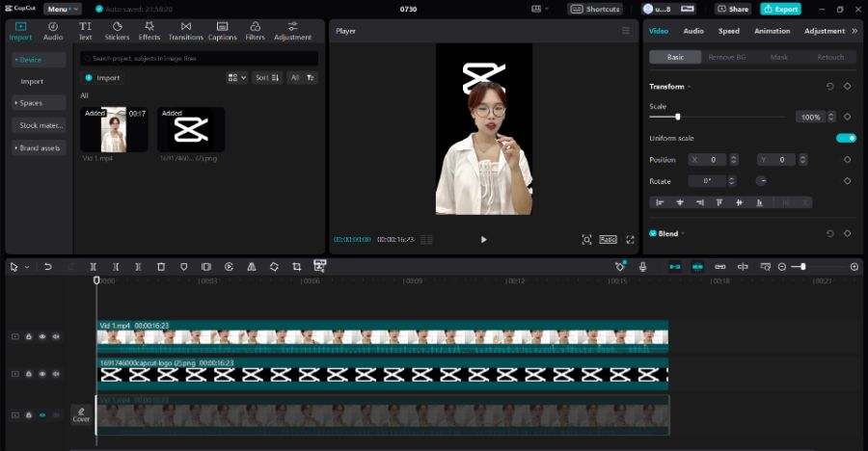Click the Share button
Screen dimensions: 868x451
click(x=732, y=9)
